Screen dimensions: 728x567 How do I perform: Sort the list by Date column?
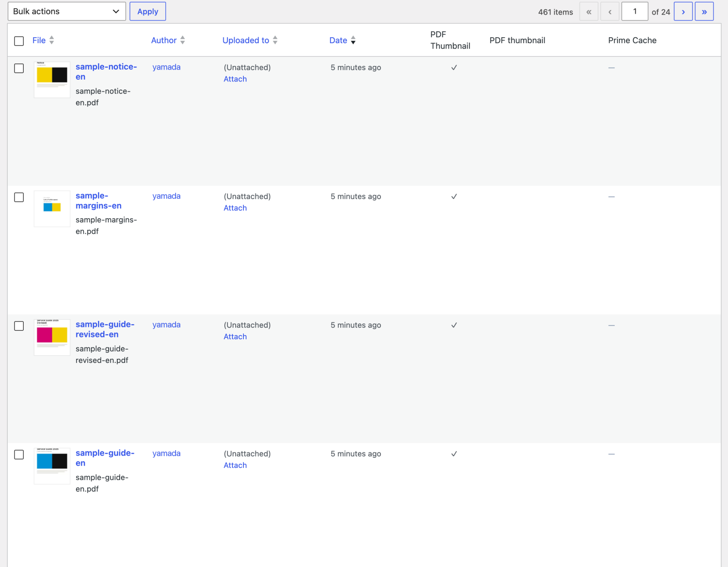[x=338, y=40]
